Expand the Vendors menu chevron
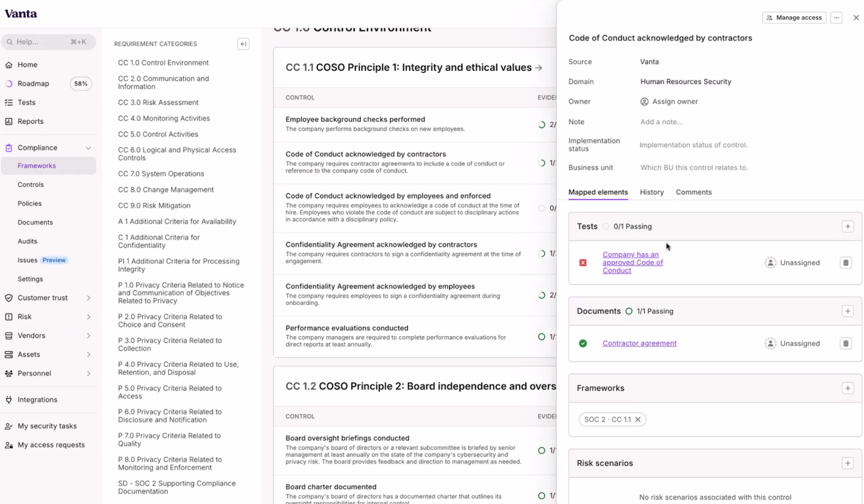This screenshot has width=864, height=504. click(x=89, y=336)
